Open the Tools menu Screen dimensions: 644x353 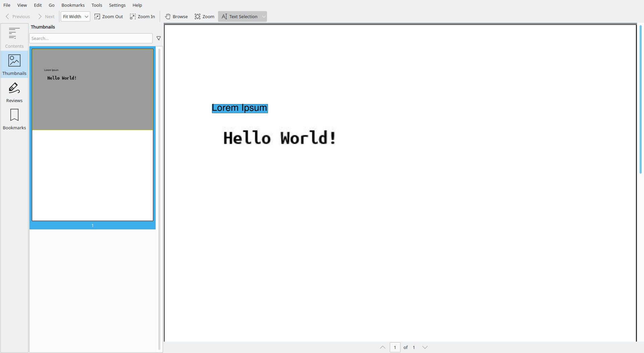[97, 5]
